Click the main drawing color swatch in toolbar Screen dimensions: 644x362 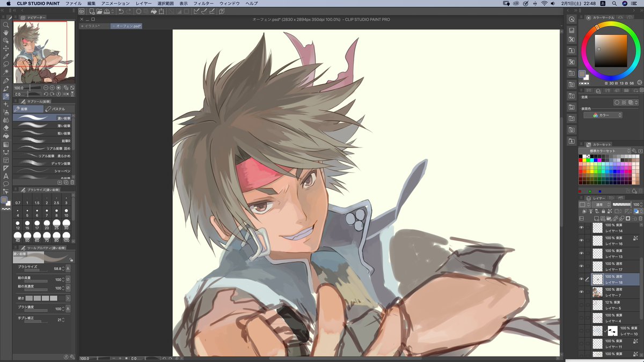[4, 200]
